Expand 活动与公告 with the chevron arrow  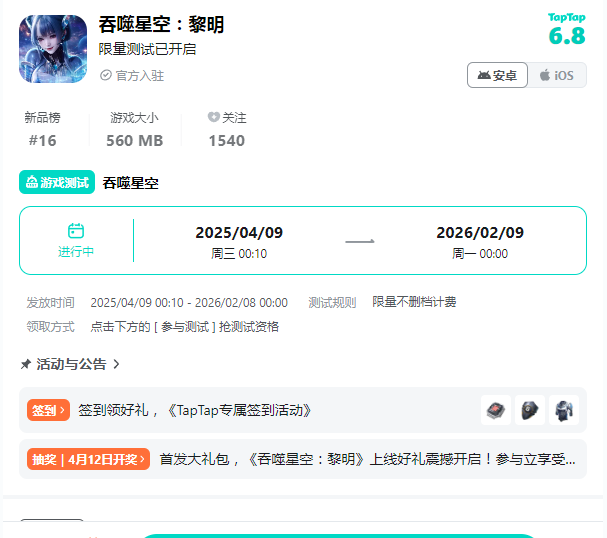pos(116,364)
